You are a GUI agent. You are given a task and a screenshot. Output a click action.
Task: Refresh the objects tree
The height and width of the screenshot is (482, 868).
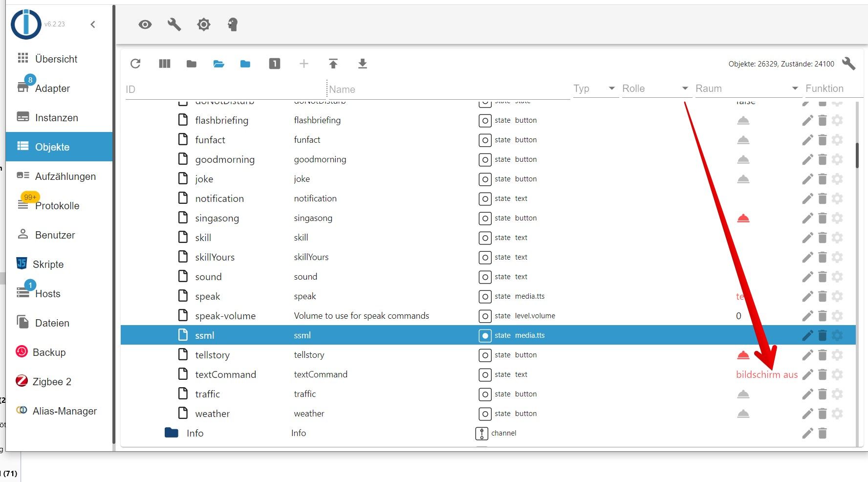(x=135, y=64)
